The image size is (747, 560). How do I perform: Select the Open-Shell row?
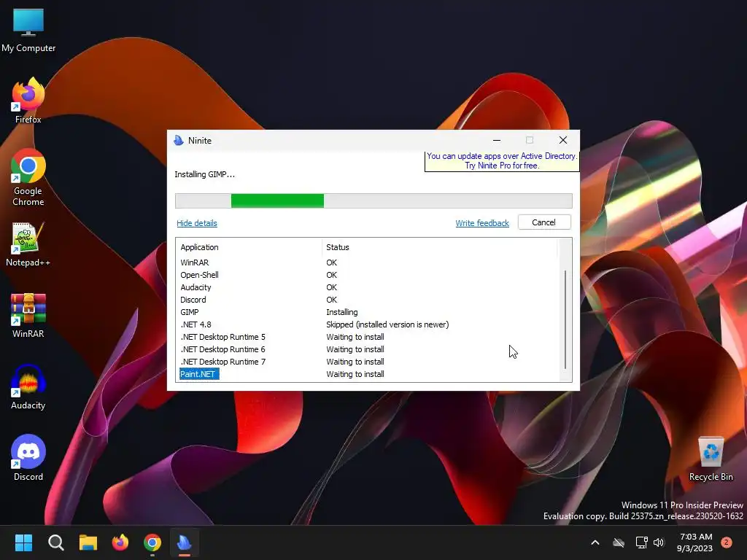click(367, 275)
